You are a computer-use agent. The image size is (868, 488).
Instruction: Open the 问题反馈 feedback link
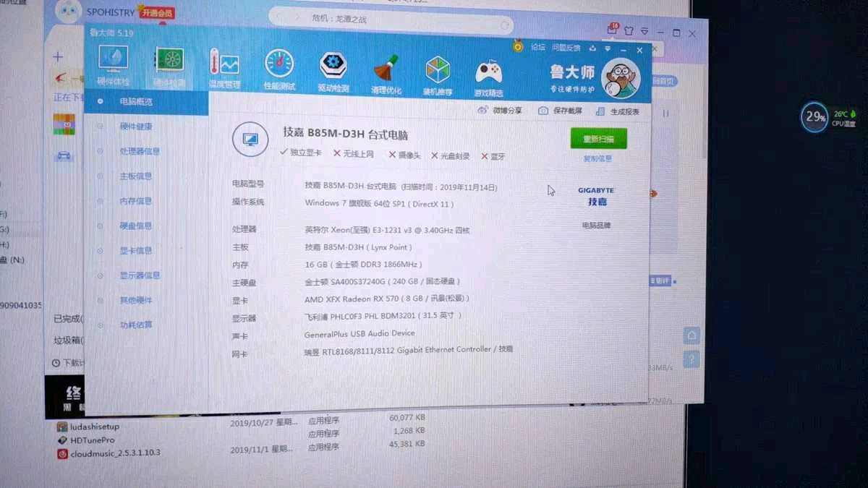pos(566,48)
